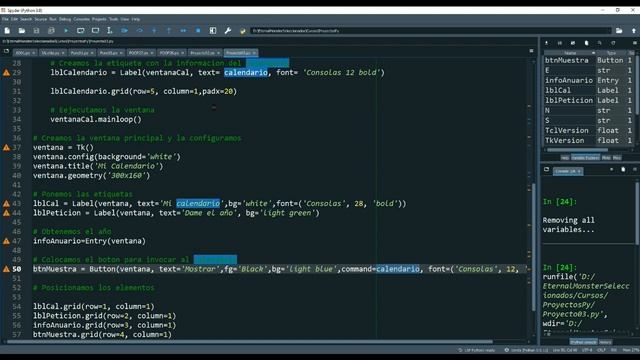Viewport: 640px width, 360px height.
Task: Open the Debug menu
Action: click(65, 19)
